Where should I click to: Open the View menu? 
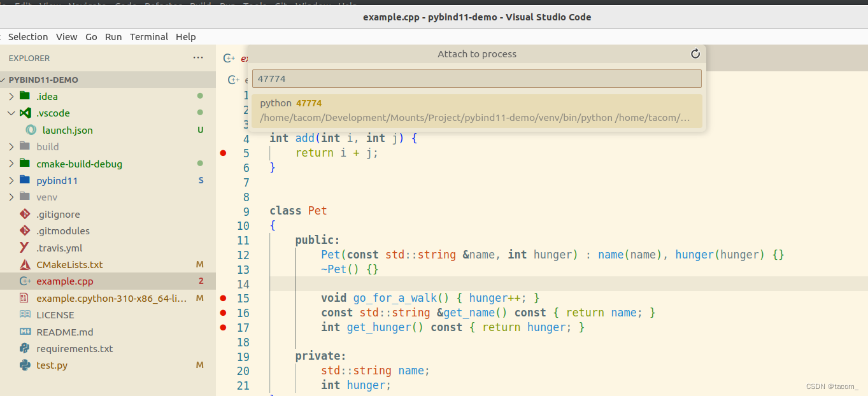[66, 37]
